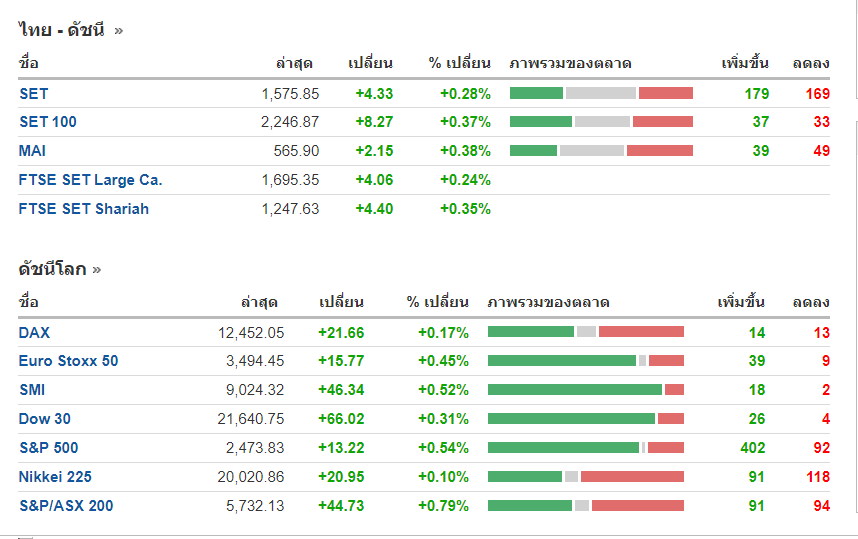Click the Dow 30 link
Viewport: 858px width, 539px height.
coord(44,419)
